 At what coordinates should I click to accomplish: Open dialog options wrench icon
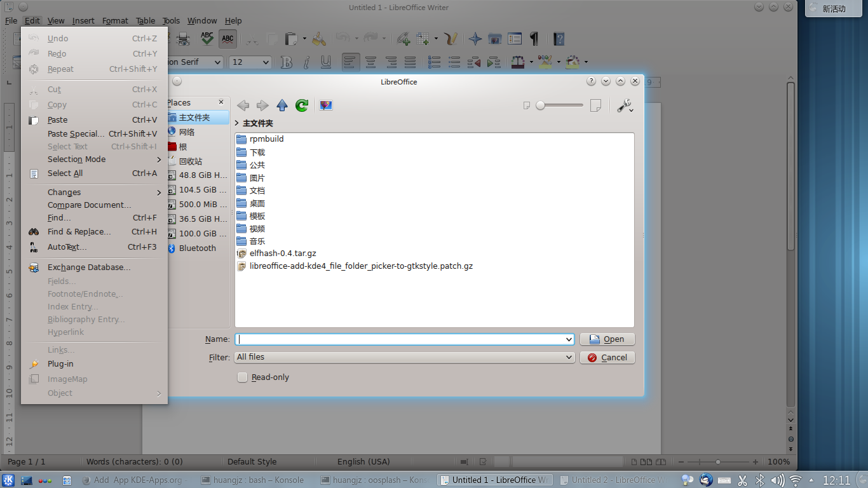625,106
